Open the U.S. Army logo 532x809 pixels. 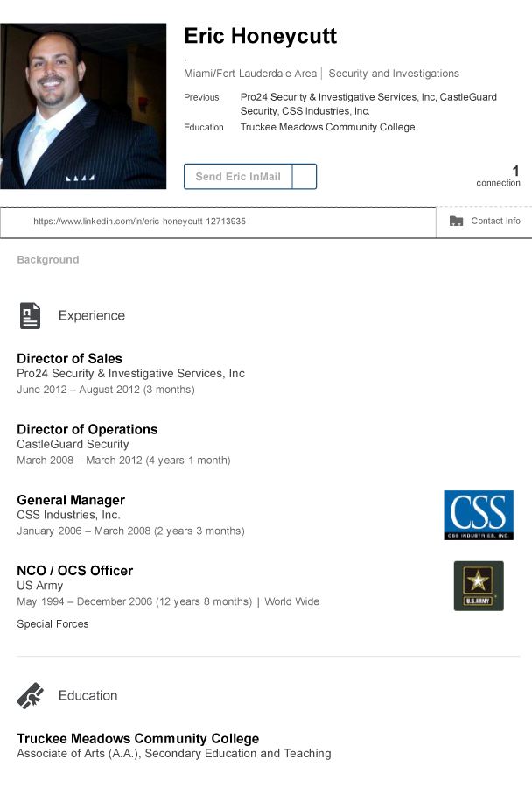[x=478, y=586]
